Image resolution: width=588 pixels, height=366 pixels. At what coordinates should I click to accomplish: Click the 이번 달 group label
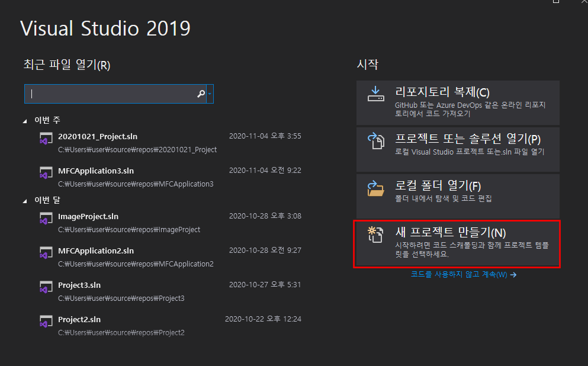point(47,200)
